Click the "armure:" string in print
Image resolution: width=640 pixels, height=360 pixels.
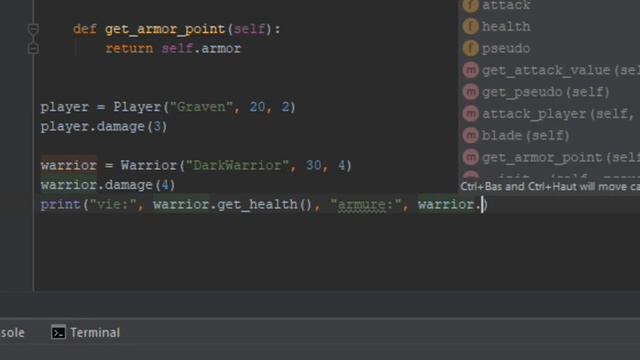tap(366, 204)
